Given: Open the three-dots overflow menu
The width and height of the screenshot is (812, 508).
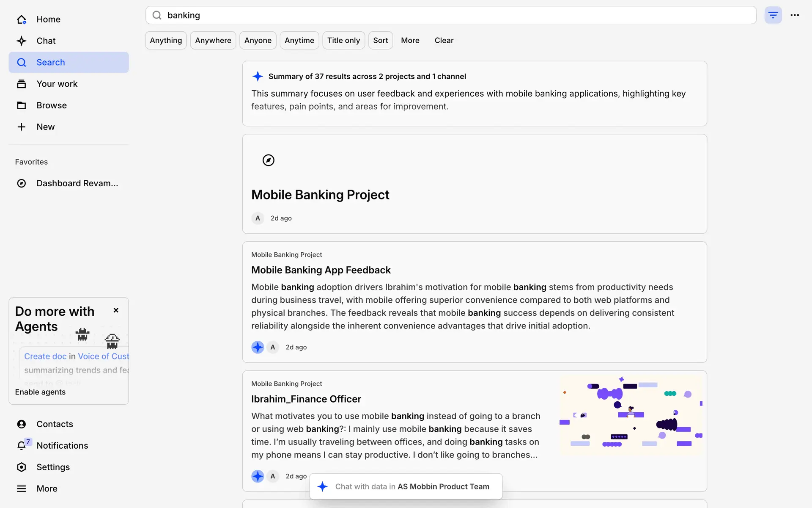Looking at the screenshot, I should click(x=795, y=15).
